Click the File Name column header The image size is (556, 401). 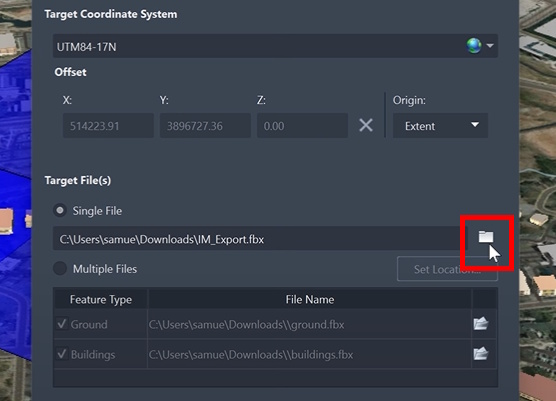310,300
